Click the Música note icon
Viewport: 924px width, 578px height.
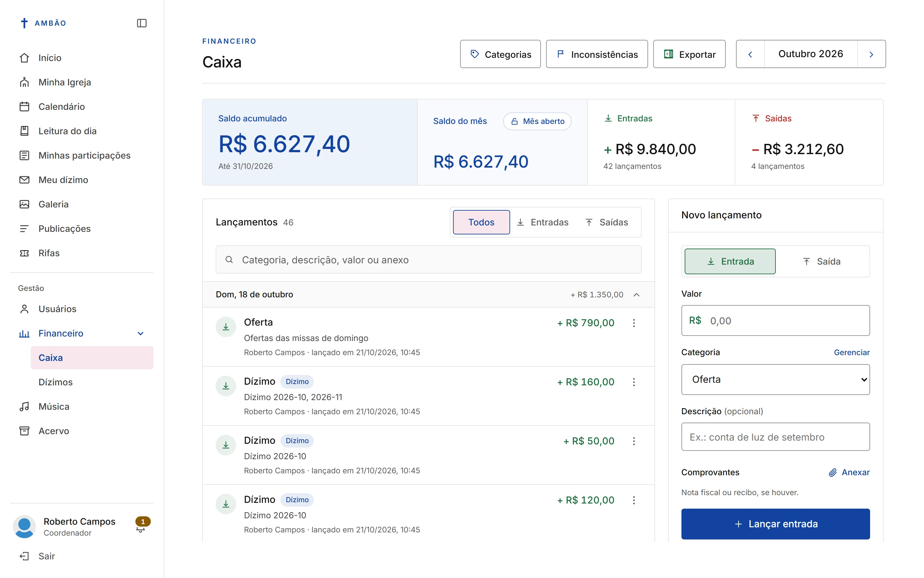point(24,406)
